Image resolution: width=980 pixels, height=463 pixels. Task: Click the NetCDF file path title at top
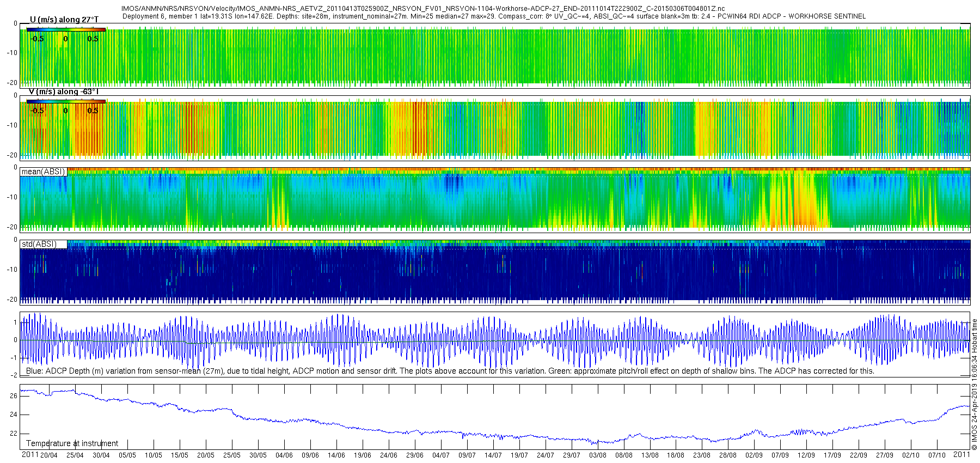tap(423, 9)
